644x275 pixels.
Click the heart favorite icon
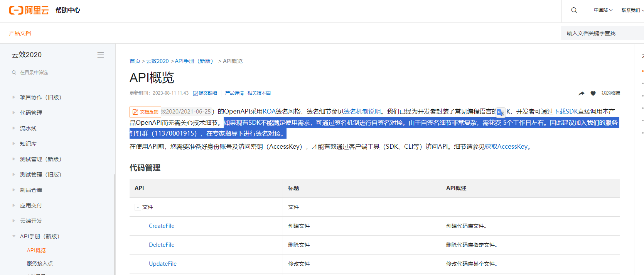[x=593, y=93]
